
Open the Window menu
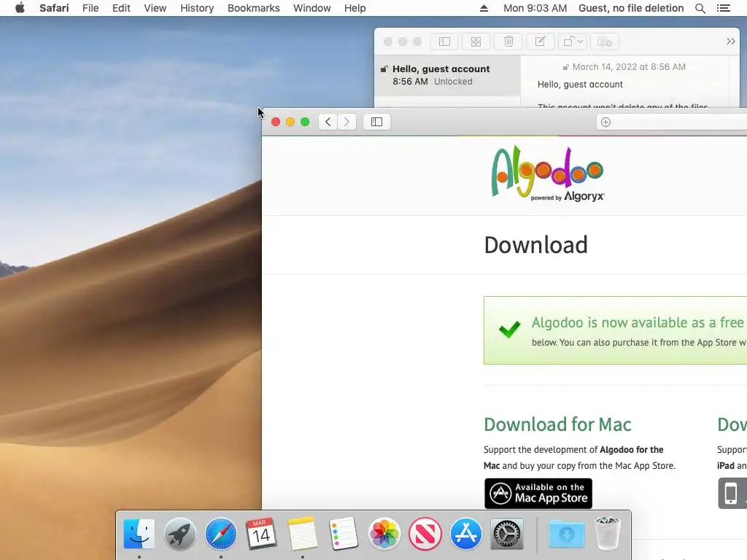tap(311, 8)
